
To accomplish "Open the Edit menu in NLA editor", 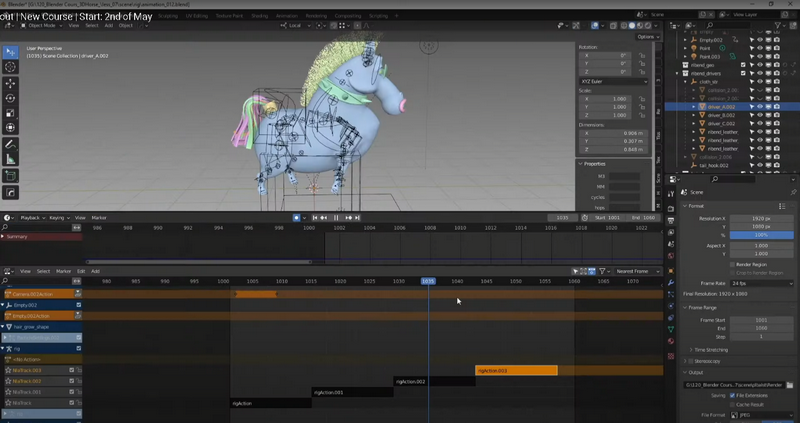I will coord(81,271).
